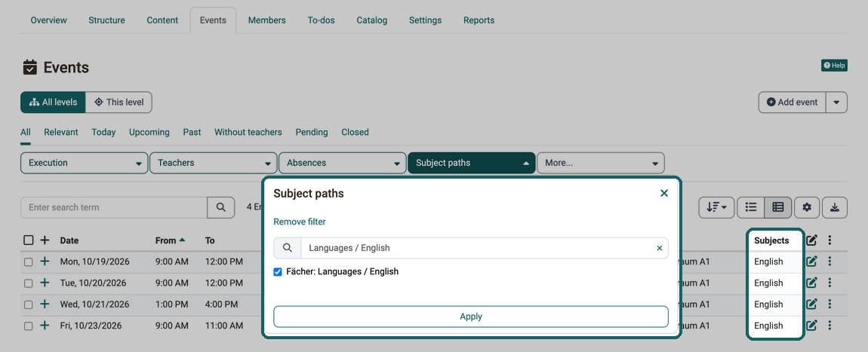
Task: Check the Tue, 10/20/2026 row checkbox
Action: (28, 283)
